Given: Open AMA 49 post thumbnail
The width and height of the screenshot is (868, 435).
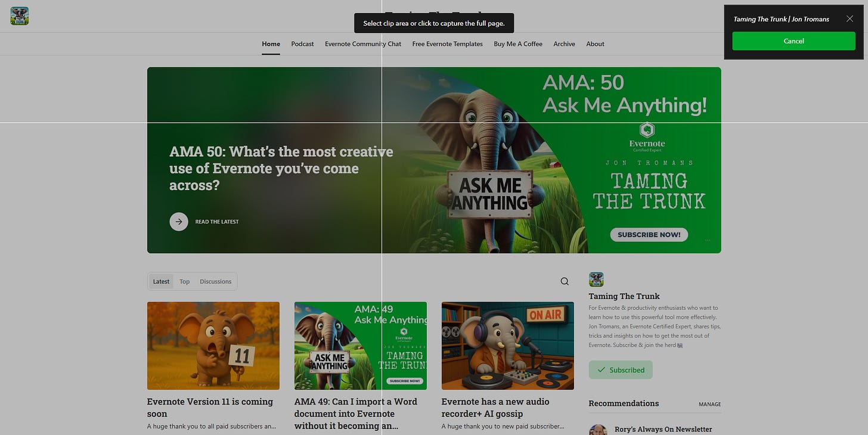Looking at the screenshot, I should click(x=361, y=346).
